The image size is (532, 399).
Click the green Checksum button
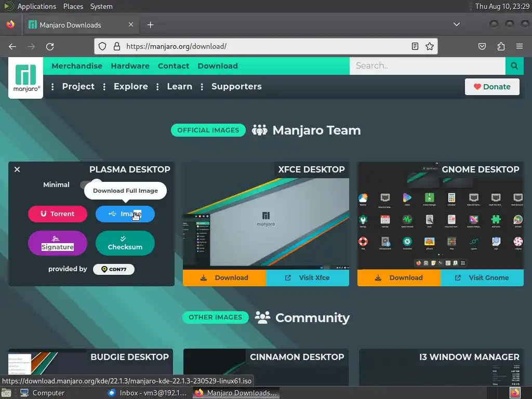pos(125,243)
